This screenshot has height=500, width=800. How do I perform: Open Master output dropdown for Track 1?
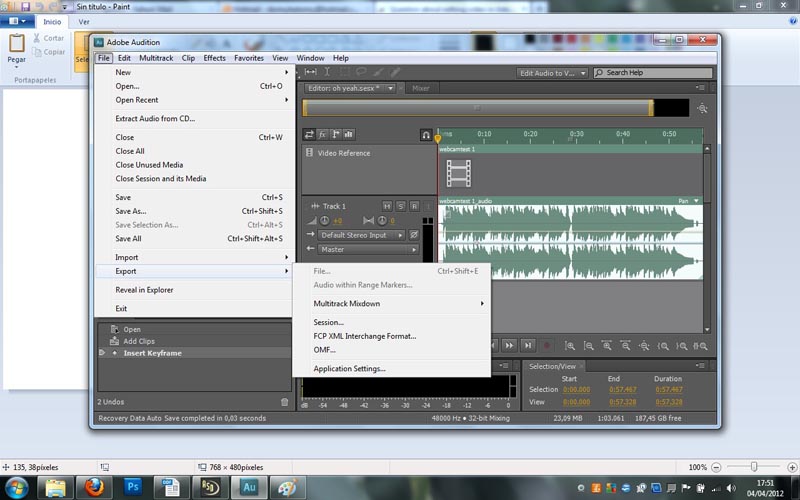[368, 249]
